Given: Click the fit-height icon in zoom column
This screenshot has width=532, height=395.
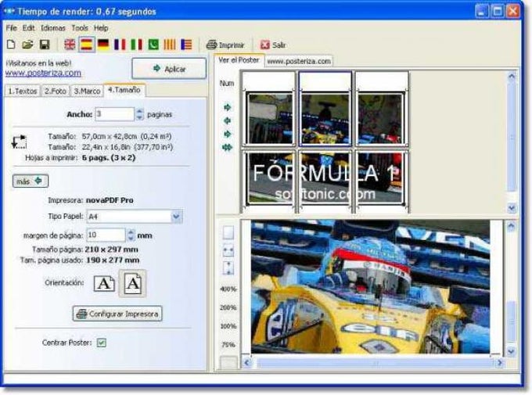Looking at the screenshot, I should click(228, 268).
